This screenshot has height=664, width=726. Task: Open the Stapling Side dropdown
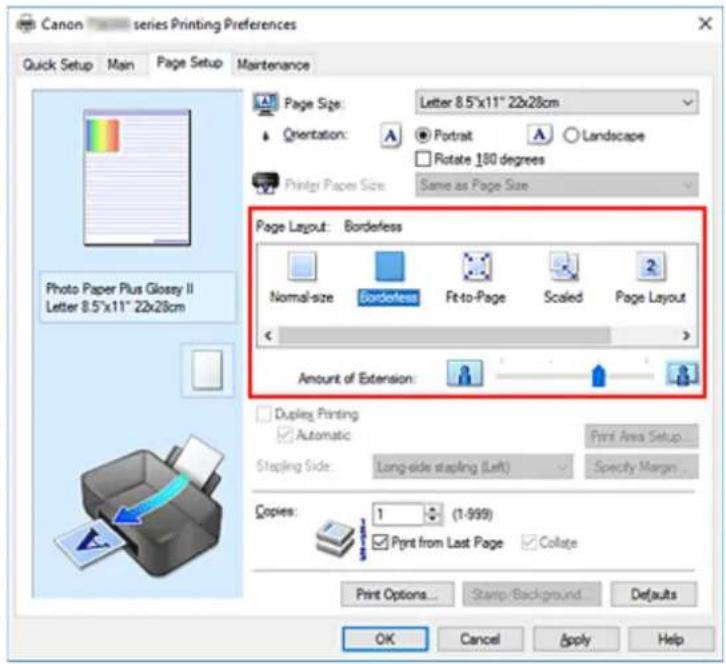click(473, 467)
